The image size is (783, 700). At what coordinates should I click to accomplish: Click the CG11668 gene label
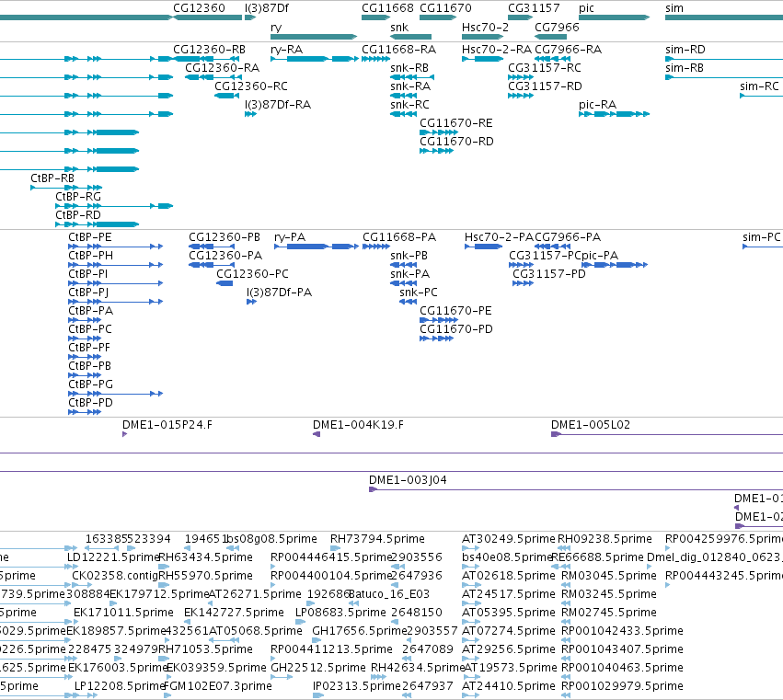[387, 8]
